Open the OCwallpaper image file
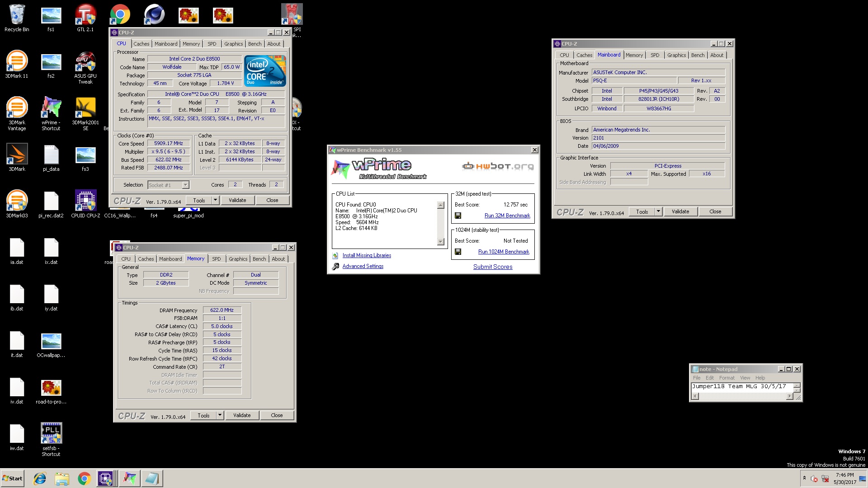Image resolution: width=868 pixels, height=488 pixels. tap(51, 345)
